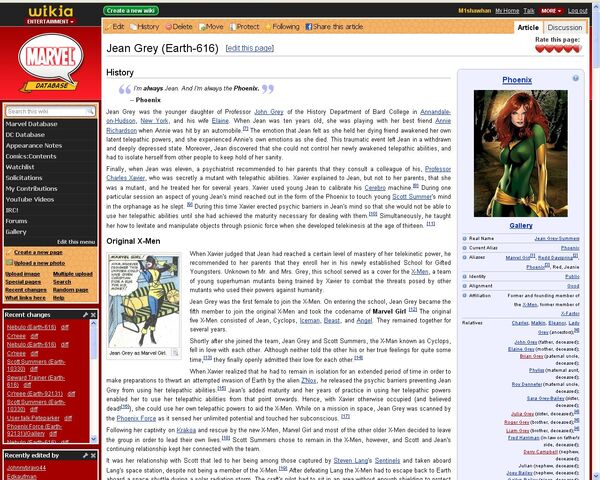This screenshot has height=480, width=600.
Task: Click the Edit this menu link
Action: point(76,242)
